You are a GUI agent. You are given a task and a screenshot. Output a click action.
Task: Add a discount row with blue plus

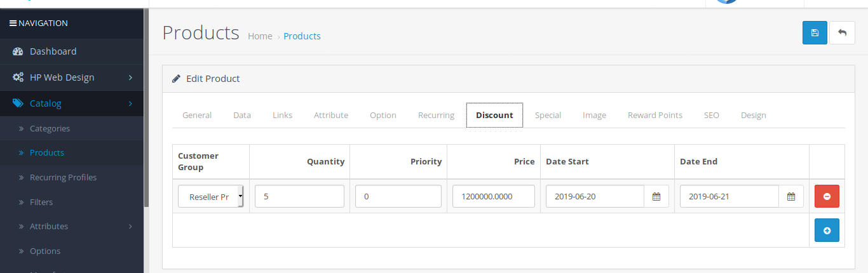(x=827, y=230)
